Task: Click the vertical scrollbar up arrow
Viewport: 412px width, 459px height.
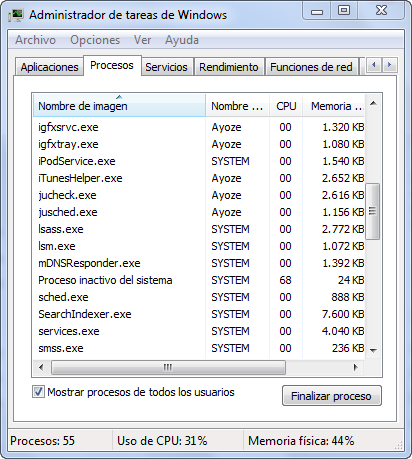Action: (x=373, y=103)
